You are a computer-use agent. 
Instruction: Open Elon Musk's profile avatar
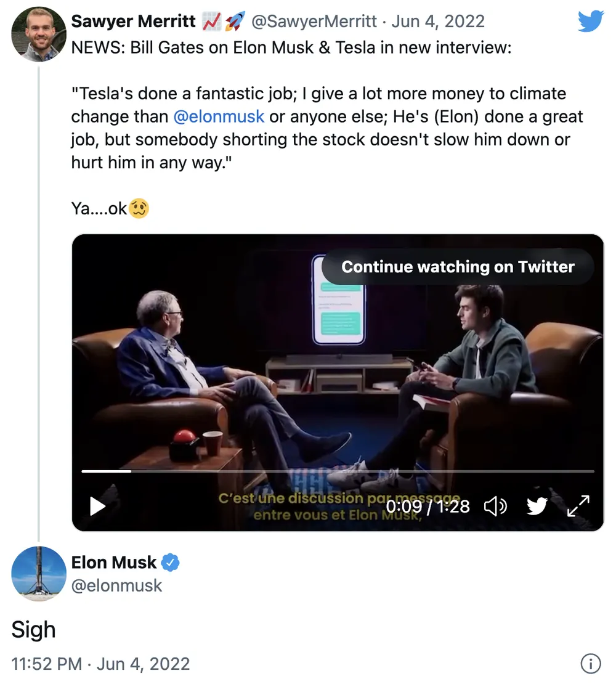[39, 574]
